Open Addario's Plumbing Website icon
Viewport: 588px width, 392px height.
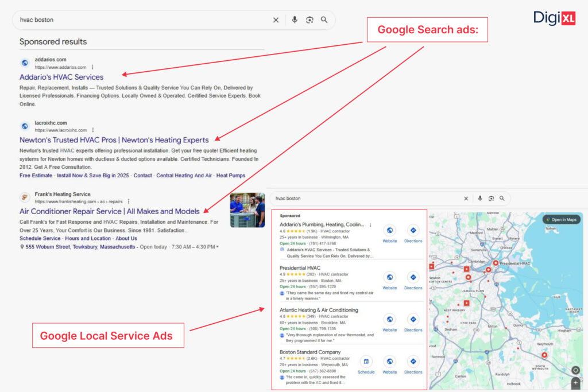(x=390, y=230)
